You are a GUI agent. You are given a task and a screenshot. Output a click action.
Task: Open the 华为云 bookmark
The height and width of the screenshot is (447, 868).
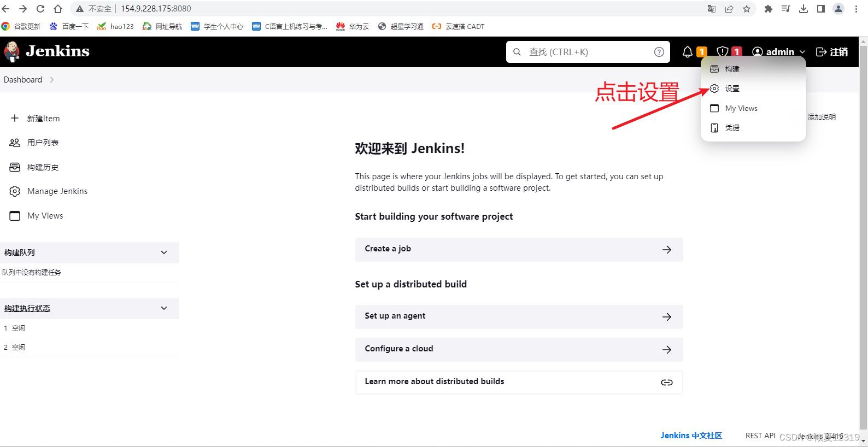click(x=353, y=26)
